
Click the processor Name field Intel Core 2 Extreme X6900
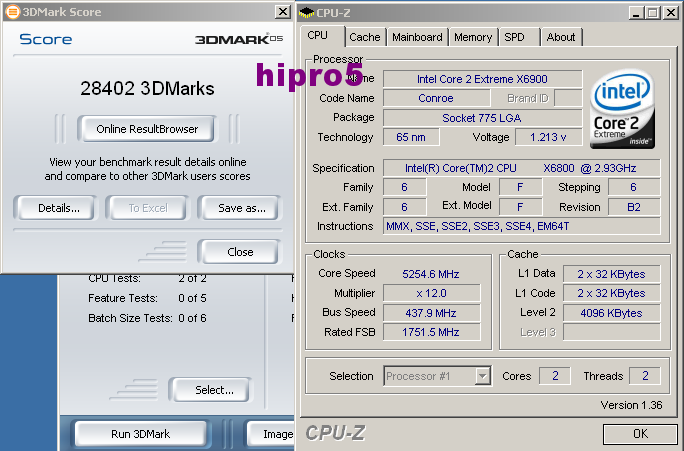(x=482, y=79)
